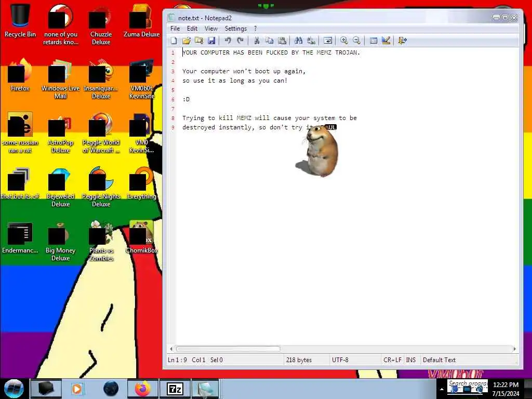Click line number 3 in the margin

point(172,71)
